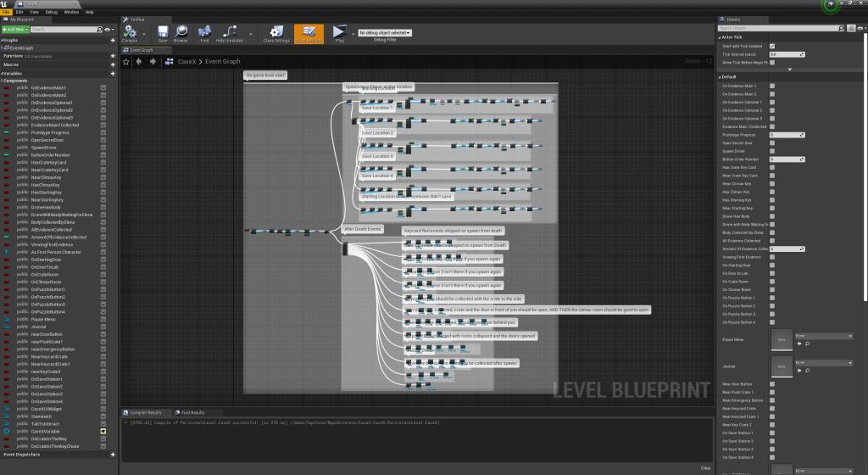Click the graph bookmark star icon

coord(126,62)
